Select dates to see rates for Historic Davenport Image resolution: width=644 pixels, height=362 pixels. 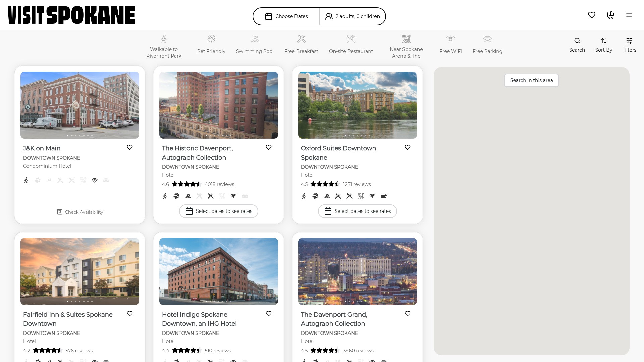coord(219,211)
